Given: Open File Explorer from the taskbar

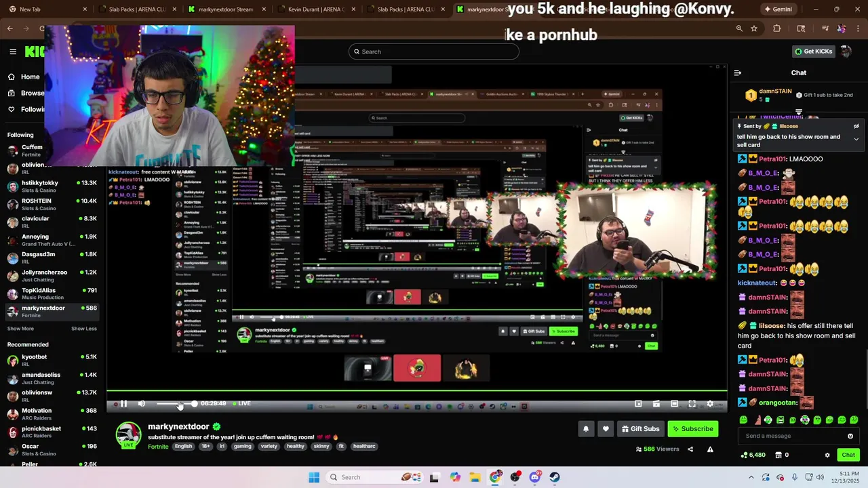Looking at the screenshot, I should coord(475,477).
